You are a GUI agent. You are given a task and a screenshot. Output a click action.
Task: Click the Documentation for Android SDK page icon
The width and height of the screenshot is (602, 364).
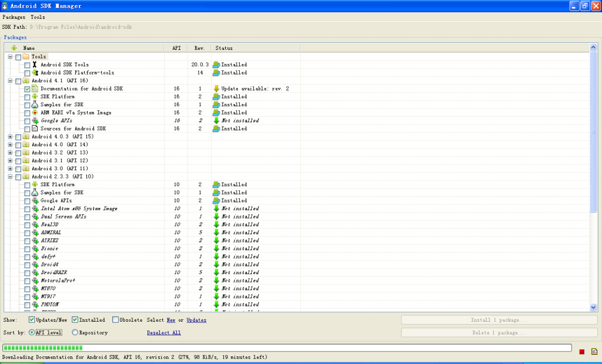35,89
